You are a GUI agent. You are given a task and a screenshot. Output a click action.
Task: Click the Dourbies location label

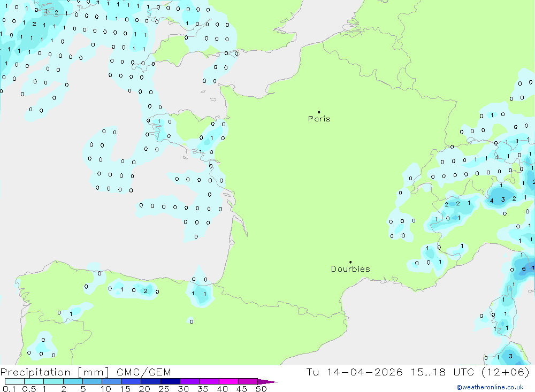click(350, 269)
